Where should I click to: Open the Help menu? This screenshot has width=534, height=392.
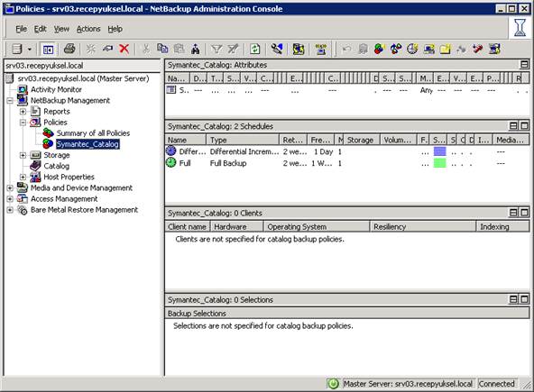coord(115,29)
